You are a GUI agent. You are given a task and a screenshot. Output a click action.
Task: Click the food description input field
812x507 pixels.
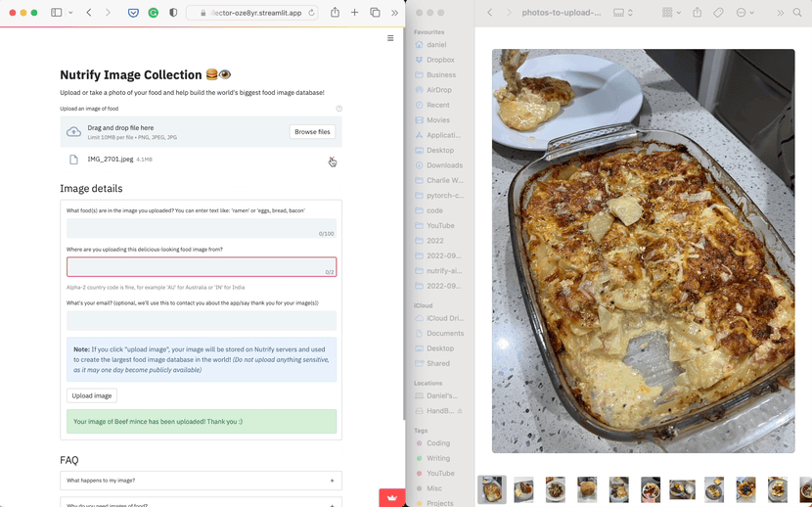point(202,228)
